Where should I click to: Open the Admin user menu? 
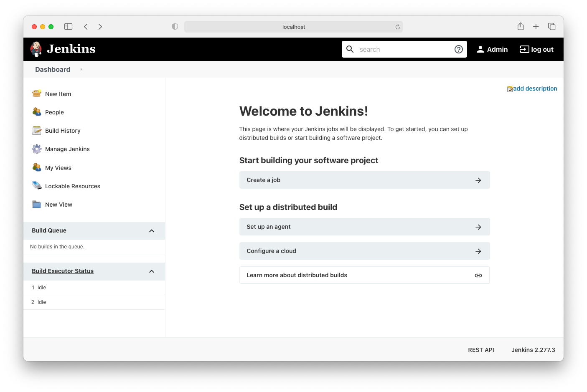click(492, 49)
